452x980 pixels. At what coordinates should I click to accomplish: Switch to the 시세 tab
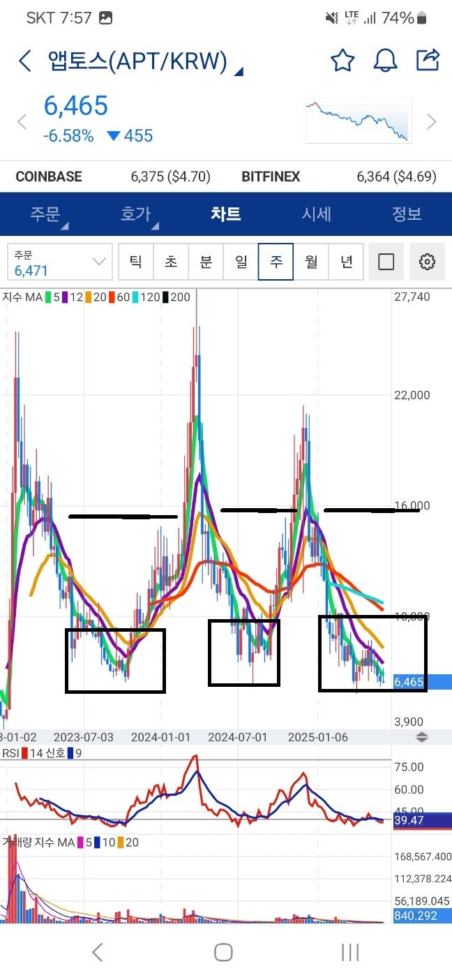(316, 214)
